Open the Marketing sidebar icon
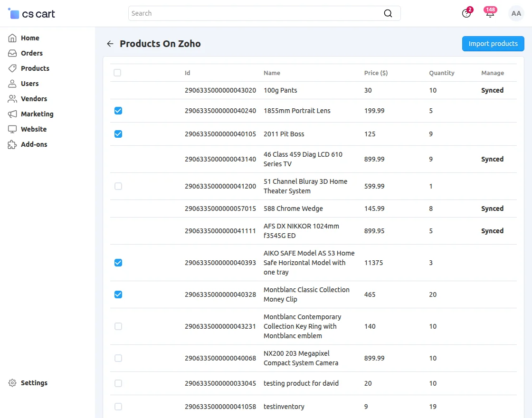 pyautogui.click(x=11, y=114)
